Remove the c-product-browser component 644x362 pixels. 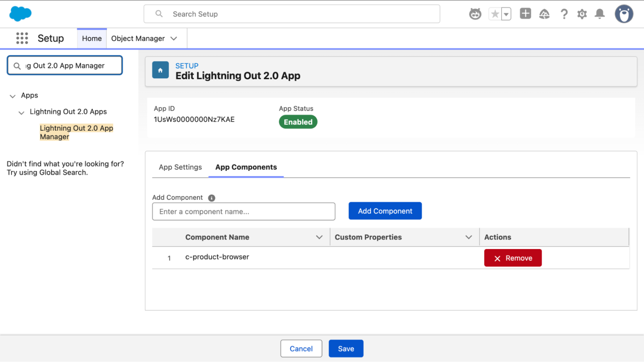[x=513, y=258]
